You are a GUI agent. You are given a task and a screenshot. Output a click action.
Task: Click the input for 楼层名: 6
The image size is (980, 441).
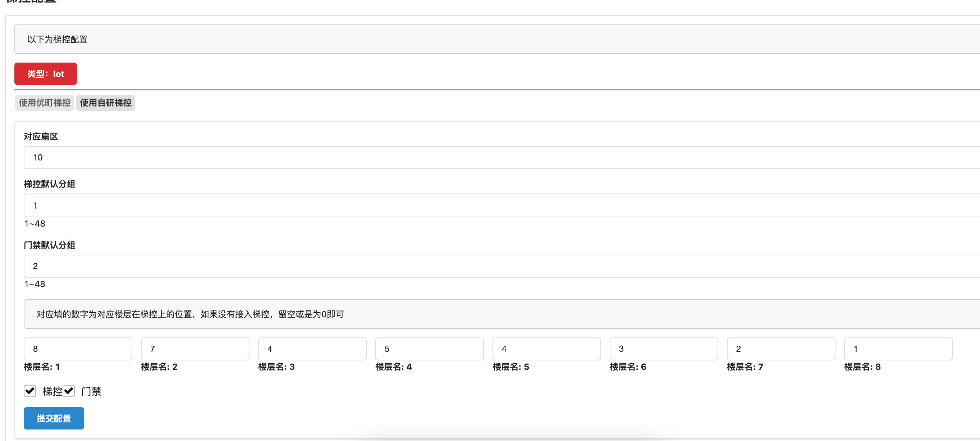point(664,349)
